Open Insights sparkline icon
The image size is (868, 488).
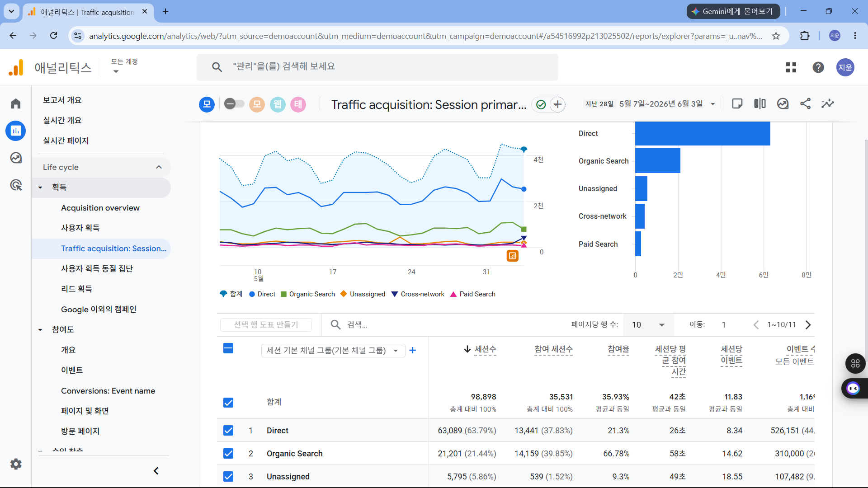point(828,104)
